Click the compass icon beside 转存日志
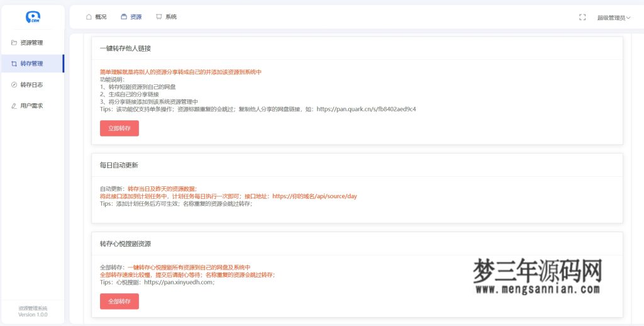 (14, 85)
